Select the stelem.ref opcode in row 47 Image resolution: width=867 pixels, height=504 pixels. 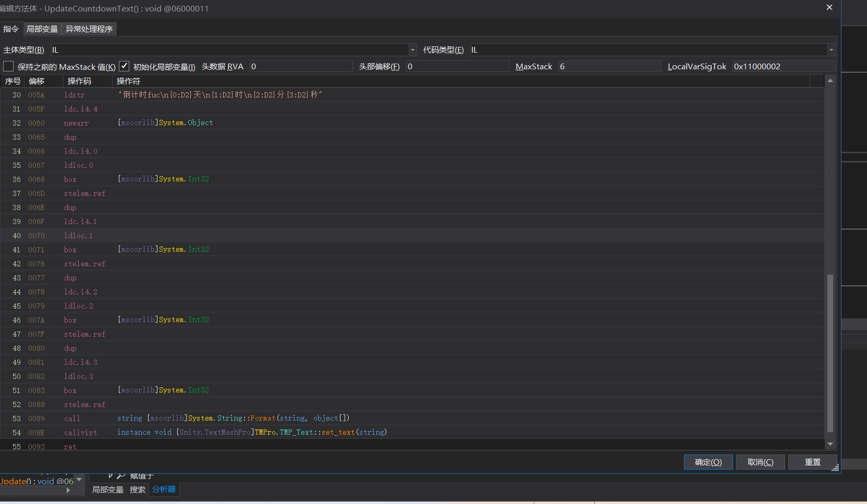[85, 334]
